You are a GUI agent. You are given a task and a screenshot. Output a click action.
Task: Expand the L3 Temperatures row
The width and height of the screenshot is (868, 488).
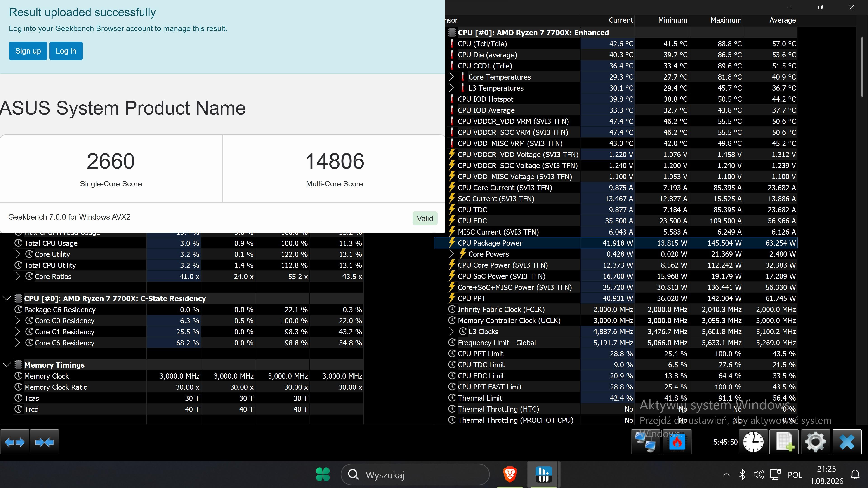click(452, 88)
